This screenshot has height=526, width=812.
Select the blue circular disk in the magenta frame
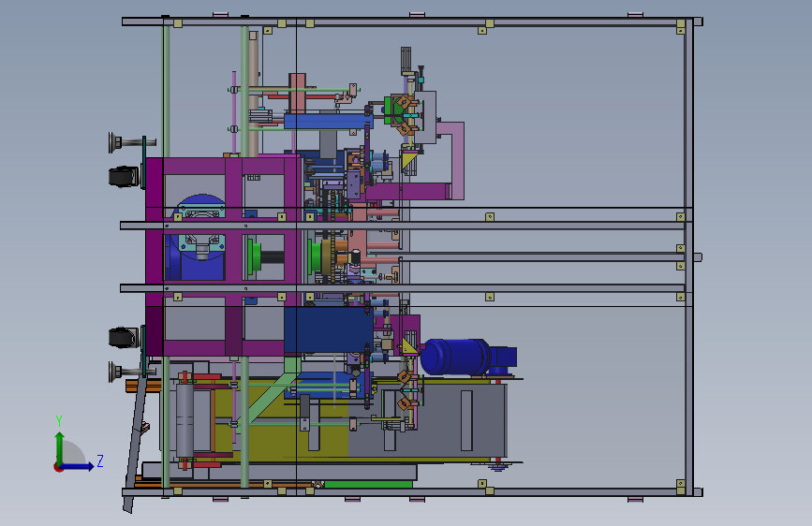click(x=201, y=201)
